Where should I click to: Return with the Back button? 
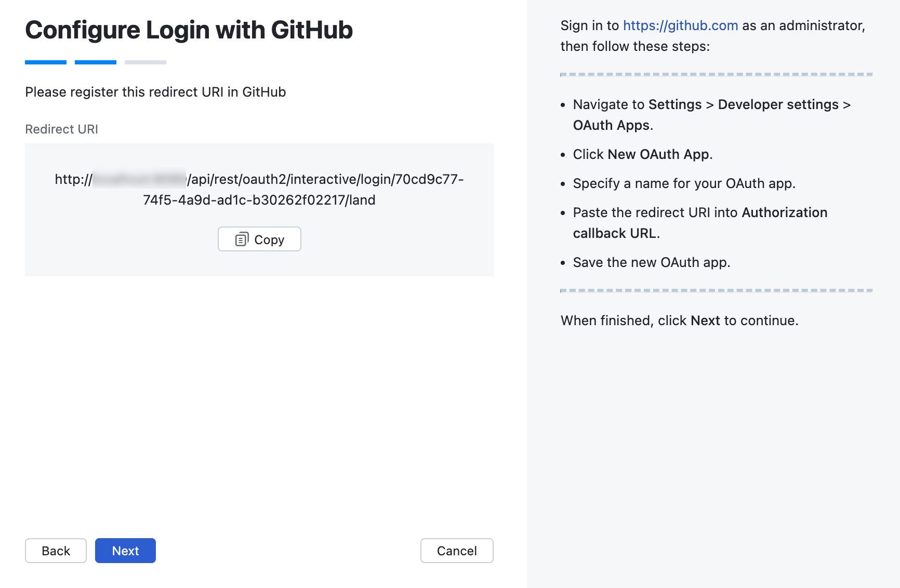pos(56,551)
